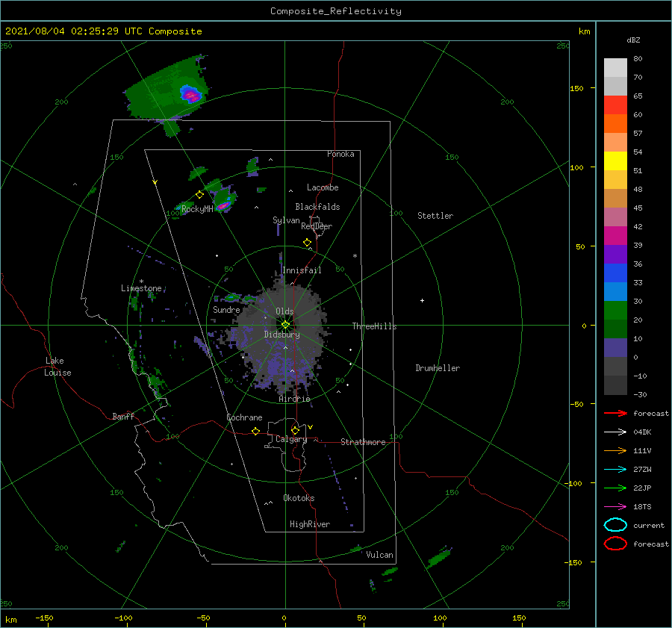Click the yellow radar site marker at center

coord(285,325)
